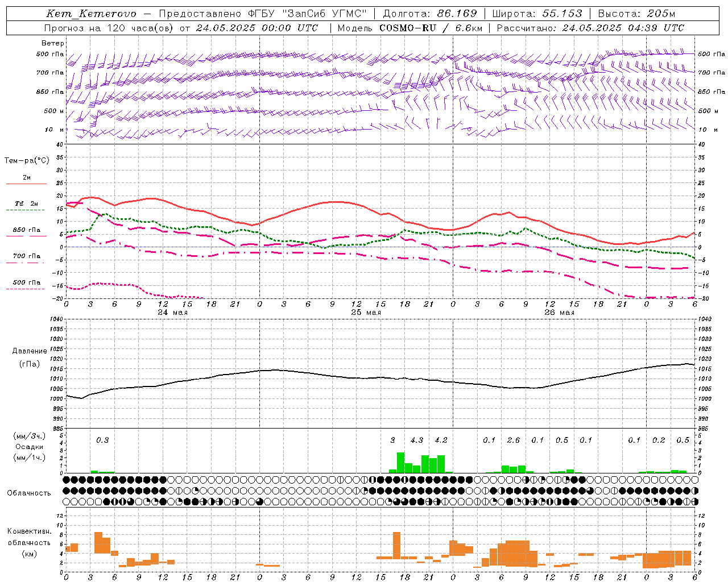Viewport: 728px width, 582px height.
Task: Click the '4.2' precipitation total value
Action: (441, 440)
